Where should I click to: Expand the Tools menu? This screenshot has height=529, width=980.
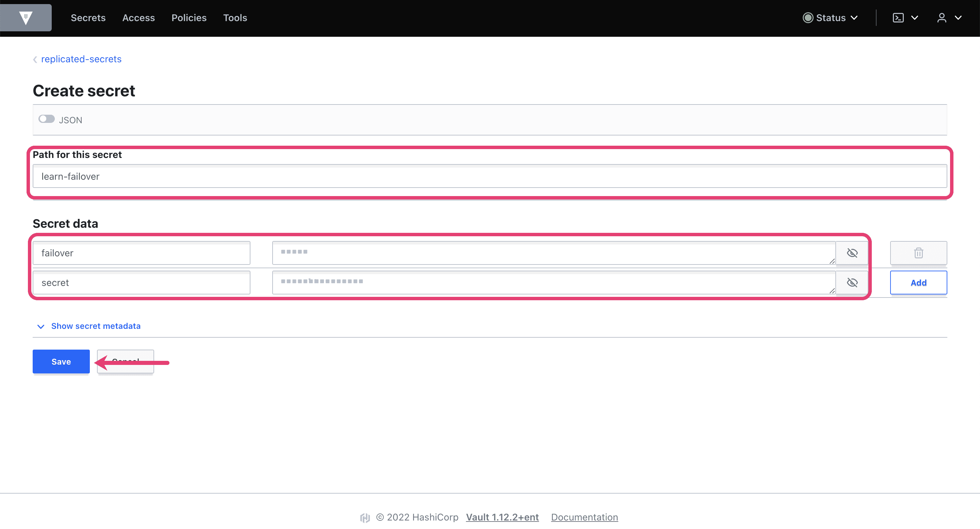tap(235, 18)
